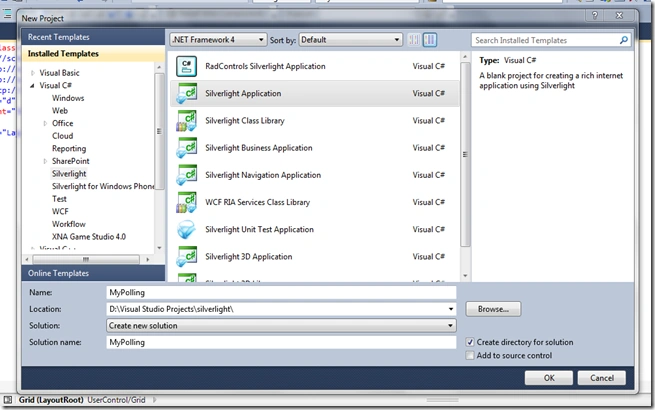Click the tree horizontal scrollbar right arrow
Screen dimensions: 655x410
pyautogui.click(x=147, y=260)
